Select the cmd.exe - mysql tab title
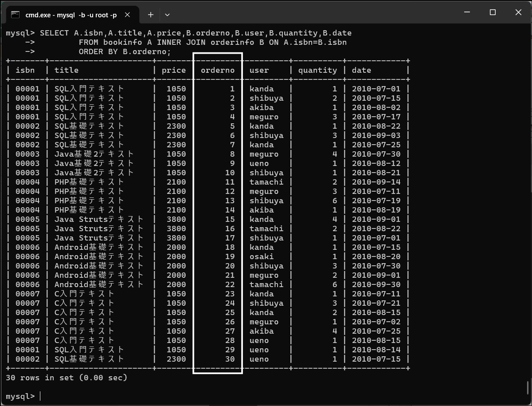The width and height of the screenshot is (532, 406). (71, 15)
